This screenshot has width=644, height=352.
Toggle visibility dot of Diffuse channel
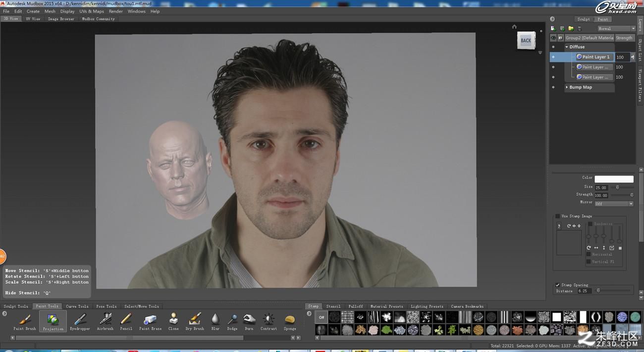click(x=553, y=47)
